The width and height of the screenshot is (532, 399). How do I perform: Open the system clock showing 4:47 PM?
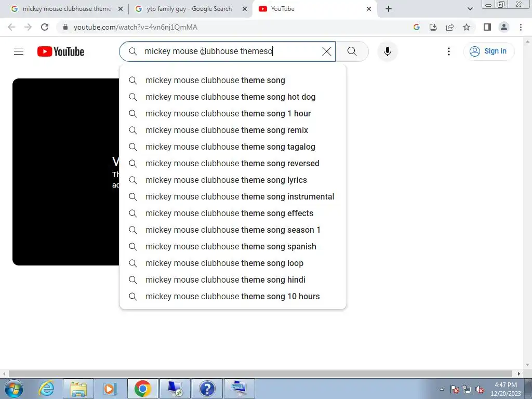coord(506,389)
